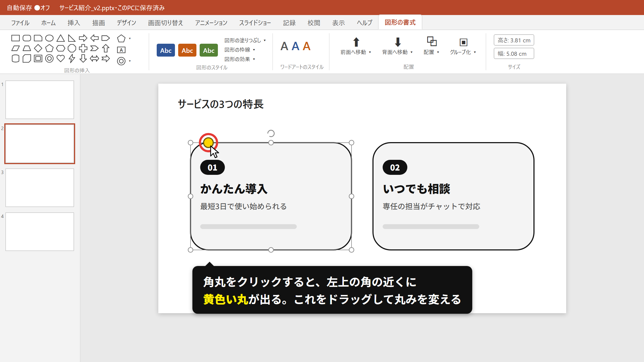The image size is (644, 362).
Task: Expand the 背面へ移動 dropdown arrow
Action: tap(412, 52)
